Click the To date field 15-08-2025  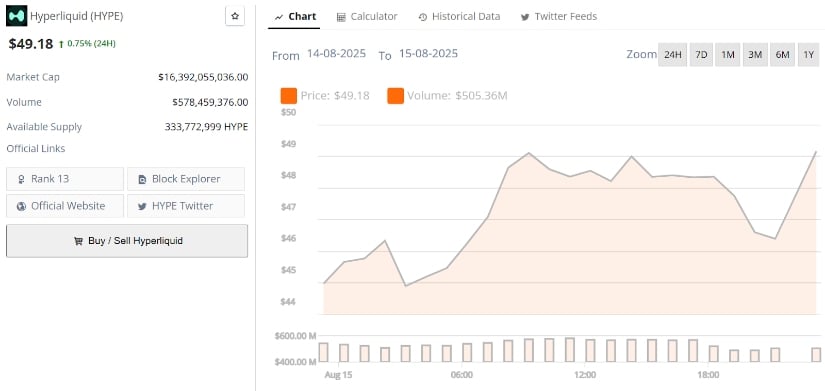point(428,53)
